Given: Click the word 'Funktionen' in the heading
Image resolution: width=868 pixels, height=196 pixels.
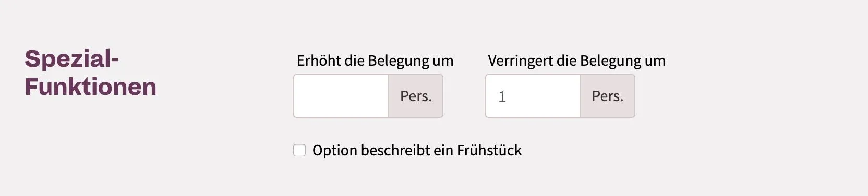Looking at the screenshot, I should [x=90, y=87].
